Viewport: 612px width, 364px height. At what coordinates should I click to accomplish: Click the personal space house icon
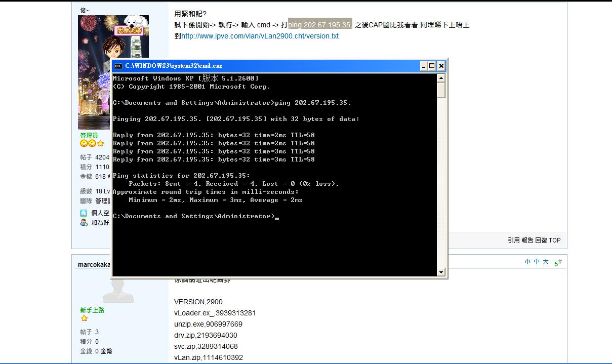84,213
